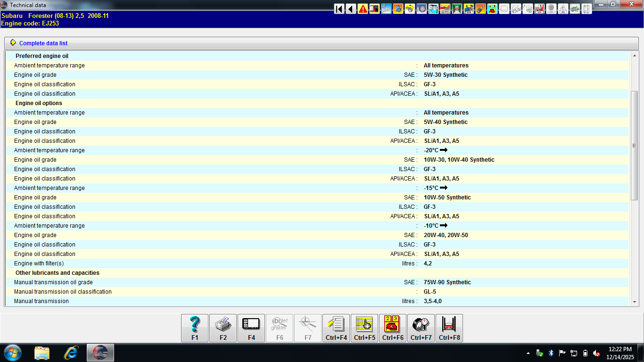Click the Action Center flag tray icon

562,353
